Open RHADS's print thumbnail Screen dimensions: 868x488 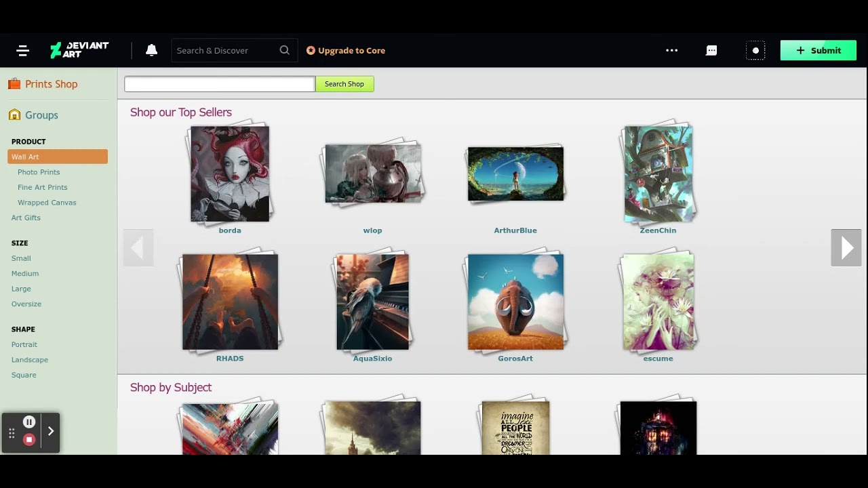tap(230, 302)
